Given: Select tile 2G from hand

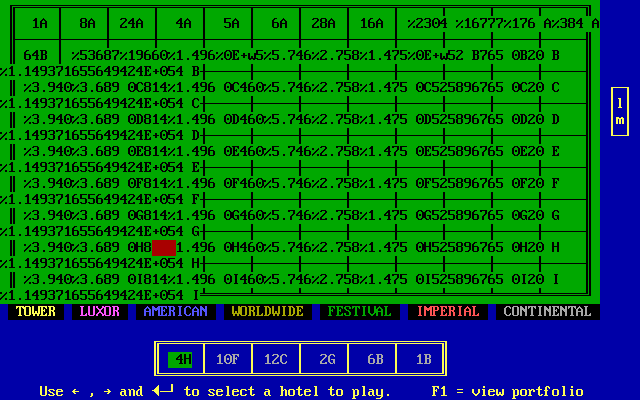Looking at the screenshot, I should 326,359.
